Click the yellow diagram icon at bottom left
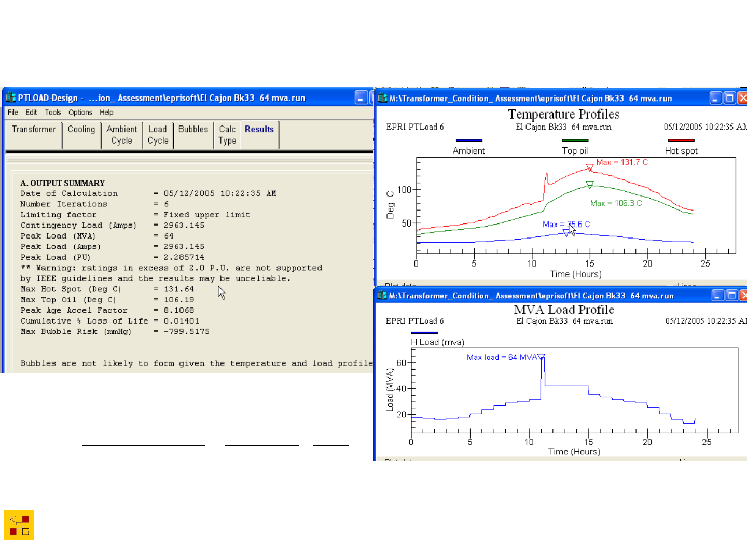The height and width of the screenshot is (560, 747). point(19,525)
